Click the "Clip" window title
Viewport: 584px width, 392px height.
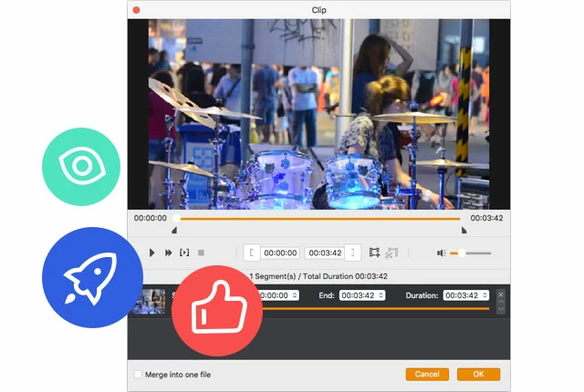coord(318,10)
